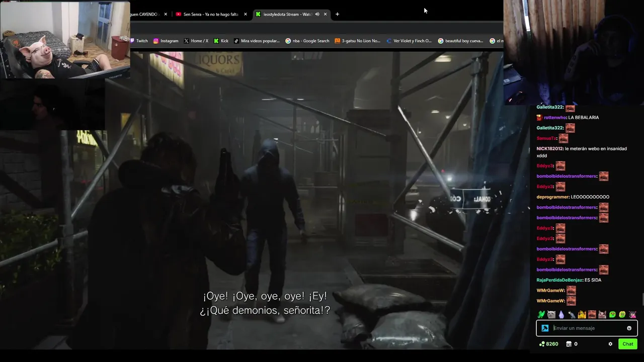
Task: Open the Kick bookmark
Action: point(221,41)
